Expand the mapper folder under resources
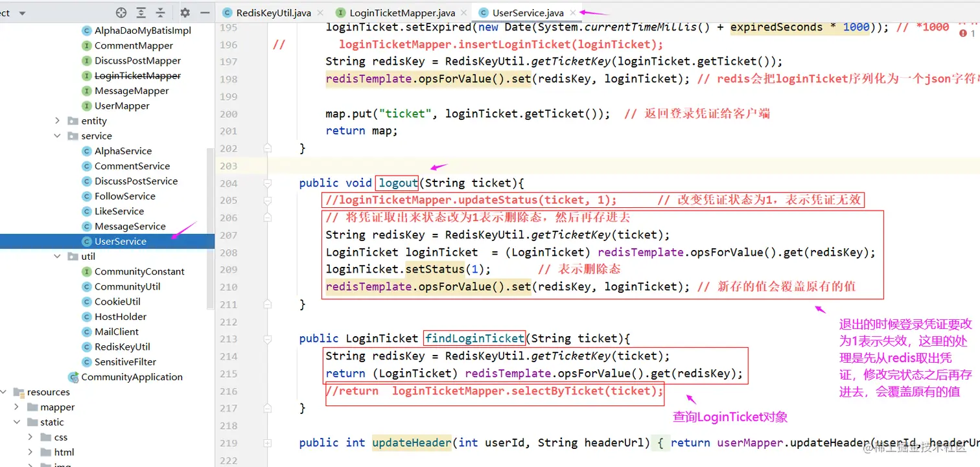The height and width of the screenshot is (467, 980). [x=16, y=407]
